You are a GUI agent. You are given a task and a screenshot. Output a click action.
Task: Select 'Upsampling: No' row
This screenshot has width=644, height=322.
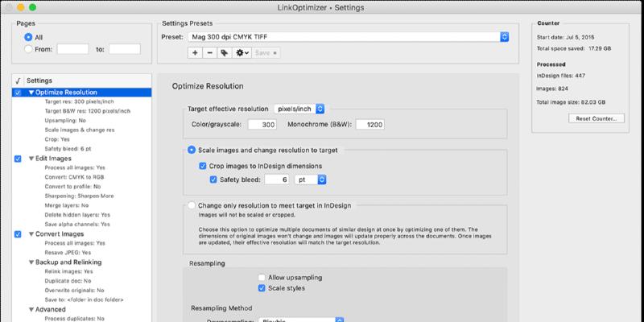pyautogui.click(x=82, y=121)
